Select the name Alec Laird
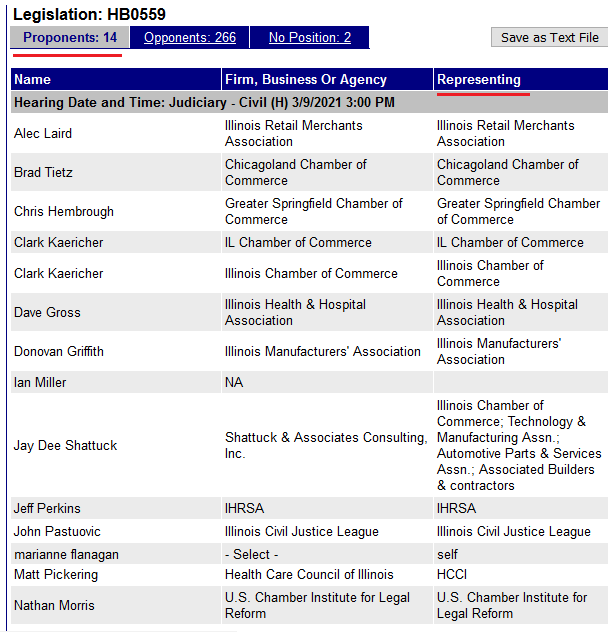 [43, 133]
